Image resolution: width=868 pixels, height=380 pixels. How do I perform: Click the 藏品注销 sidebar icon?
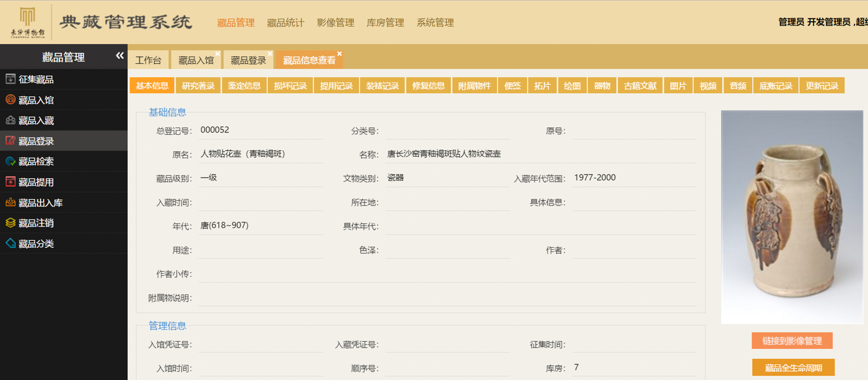point(10,223)
